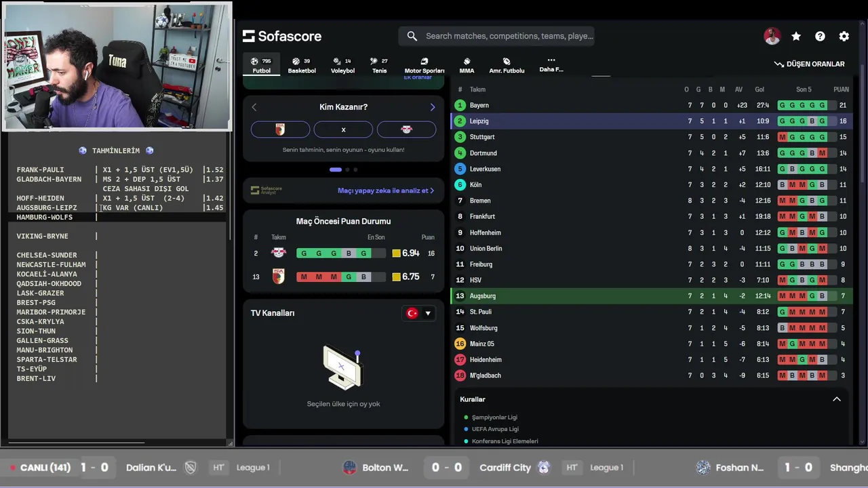This screenshot has height=488, width=868.
Task: Click the Düşen Oranlar button
Action: [x=810, y=64]
